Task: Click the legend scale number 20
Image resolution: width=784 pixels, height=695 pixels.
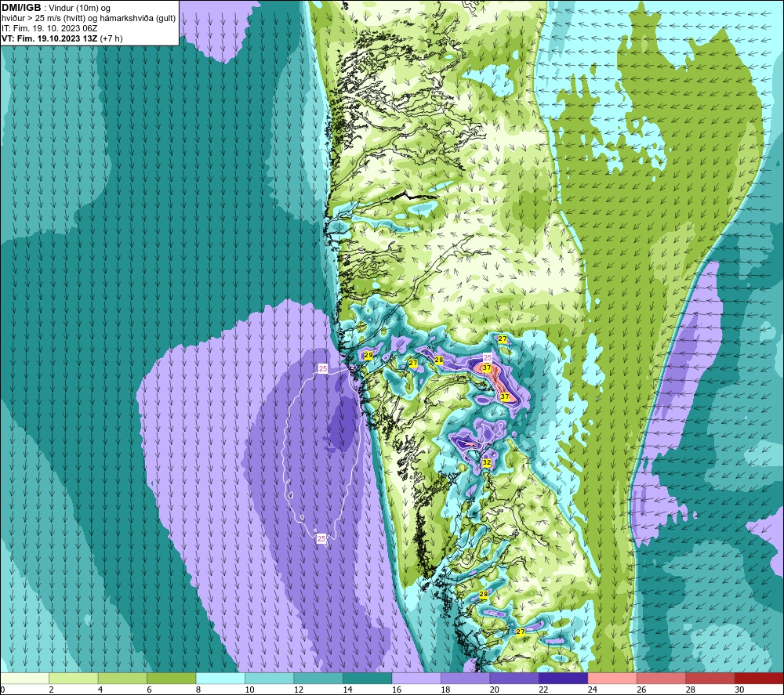Action: click(495, 690)
